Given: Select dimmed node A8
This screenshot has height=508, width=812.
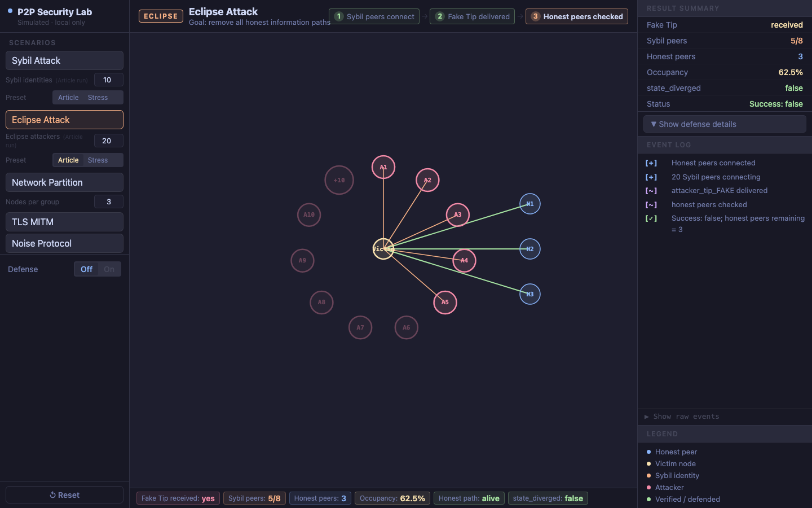Looking at the screenshot, I should tap(321, 302).
